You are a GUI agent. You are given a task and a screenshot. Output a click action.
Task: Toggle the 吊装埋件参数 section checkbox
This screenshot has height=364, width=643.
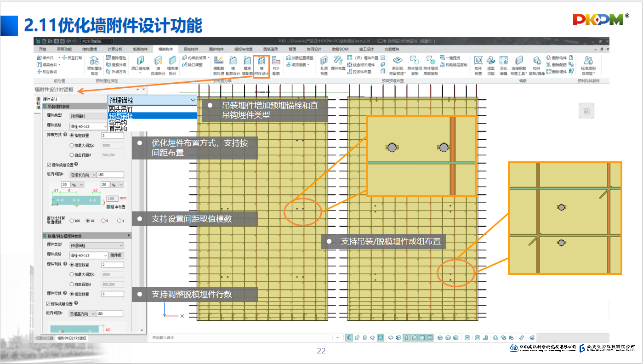(45, 107)
